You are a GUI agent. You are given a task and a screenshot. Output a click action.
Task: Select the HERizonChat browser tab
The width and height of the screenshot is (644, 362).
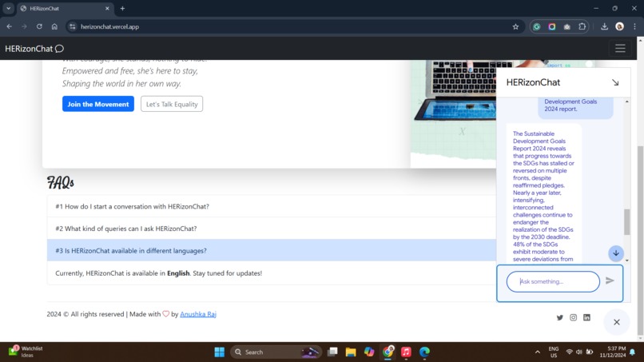(66, 8)
